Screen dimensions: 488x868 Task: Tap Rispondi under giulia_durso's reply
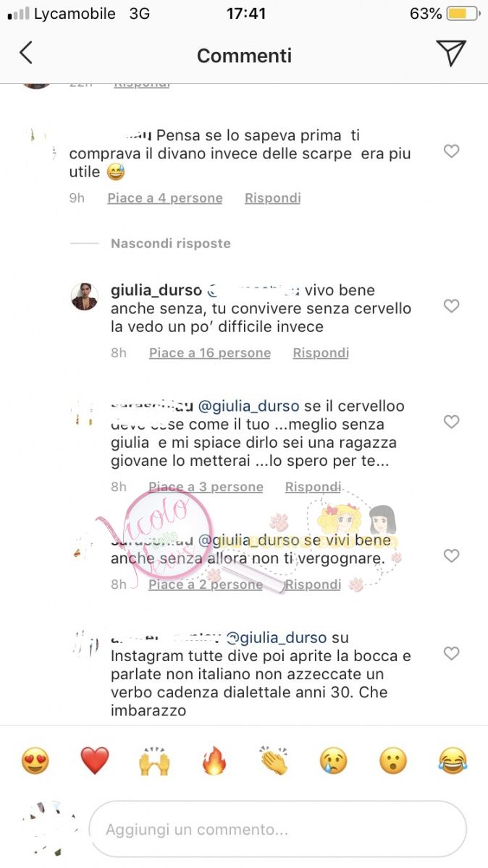(321, 353)
